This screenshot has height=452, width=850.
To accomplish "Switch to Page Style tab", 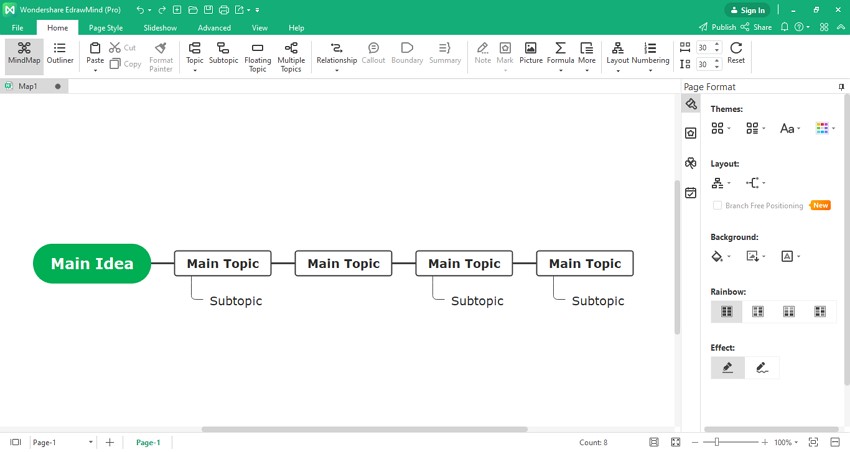I will point(106,28).
